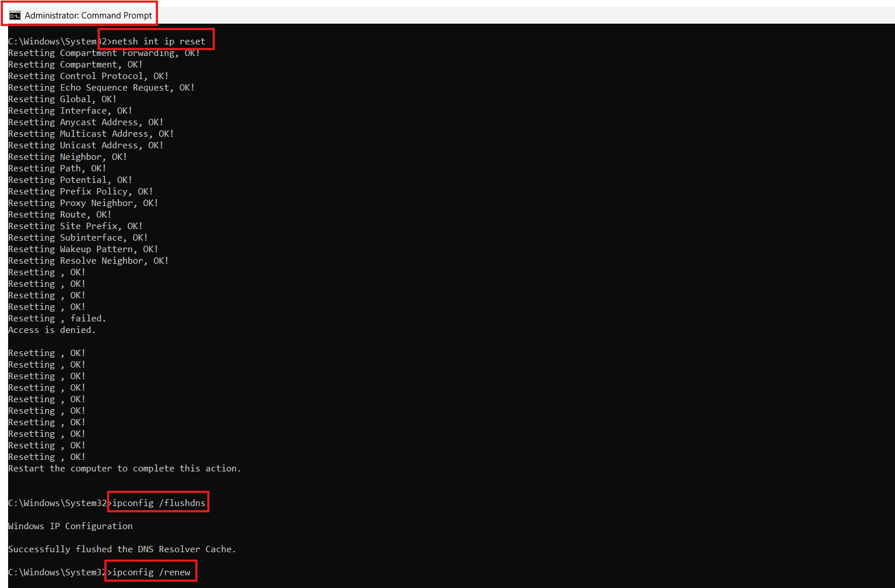Click the 'Restart the computer to complete' message

tap(124, 468)
